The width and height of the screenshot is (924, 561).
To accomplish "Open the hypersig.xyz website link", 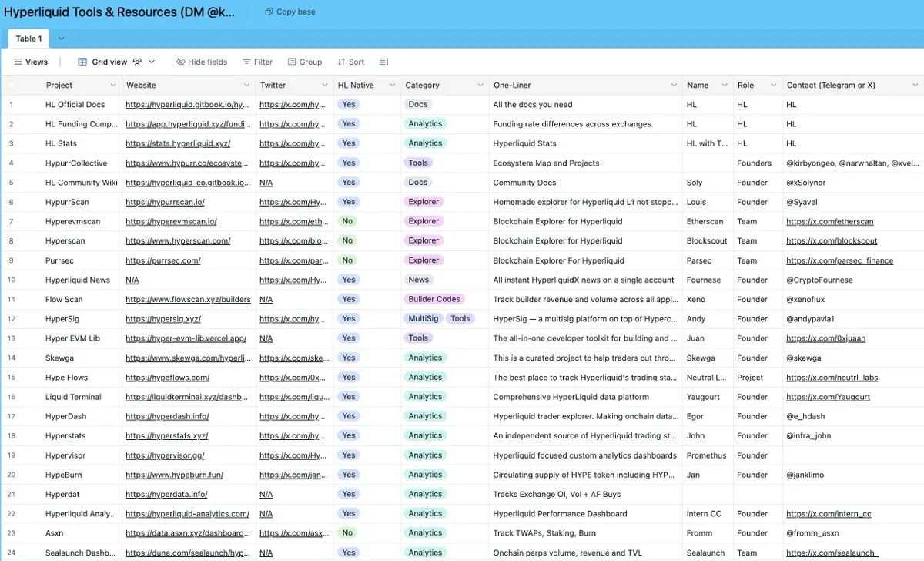I will (163, 318).
